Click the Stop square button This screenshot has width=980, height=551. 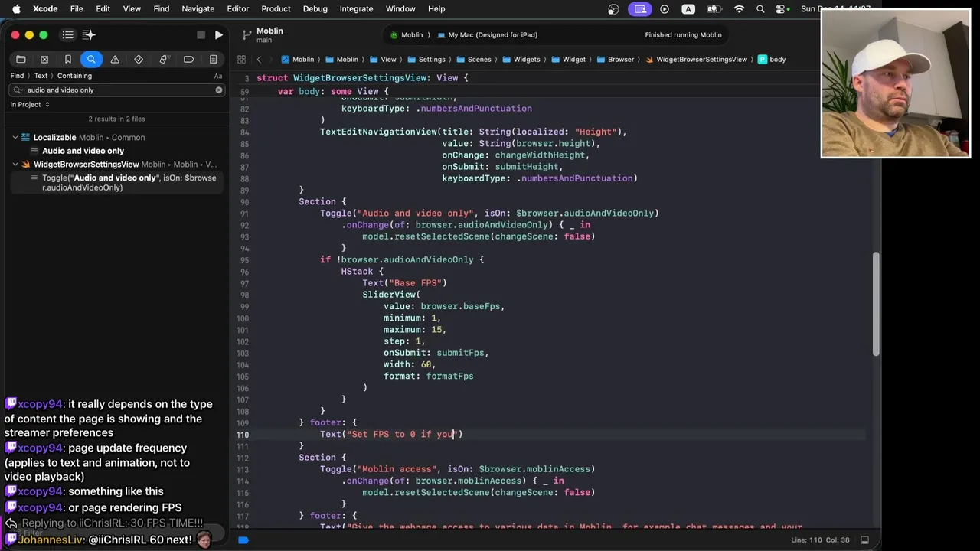point(201,34)
